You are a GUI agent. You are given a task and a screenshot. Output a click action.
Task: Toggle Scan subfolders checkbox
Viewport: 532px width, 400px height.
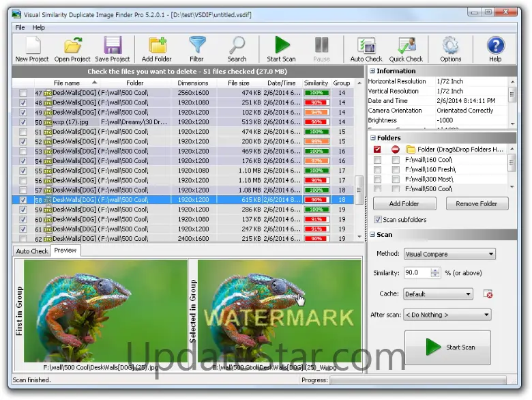378,220
